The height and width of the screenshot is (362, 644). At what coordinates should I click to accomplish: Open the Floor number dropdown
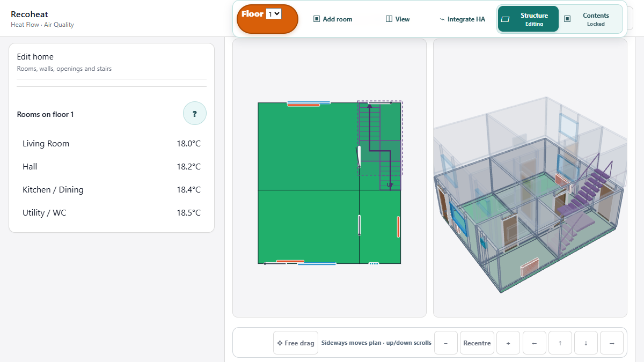point(274,14)
